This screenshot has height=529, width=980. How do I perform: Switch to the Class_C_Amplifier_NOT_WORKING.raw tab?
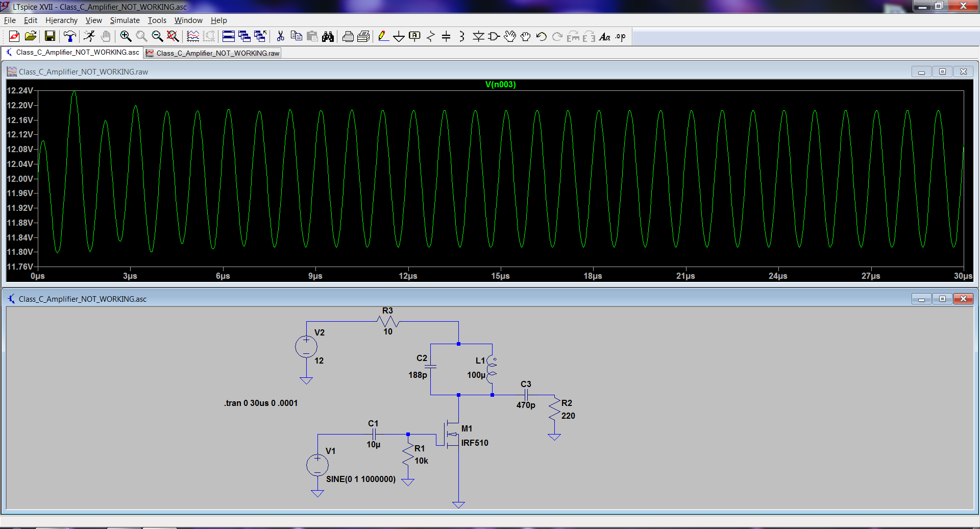click(x=213, y=53)
